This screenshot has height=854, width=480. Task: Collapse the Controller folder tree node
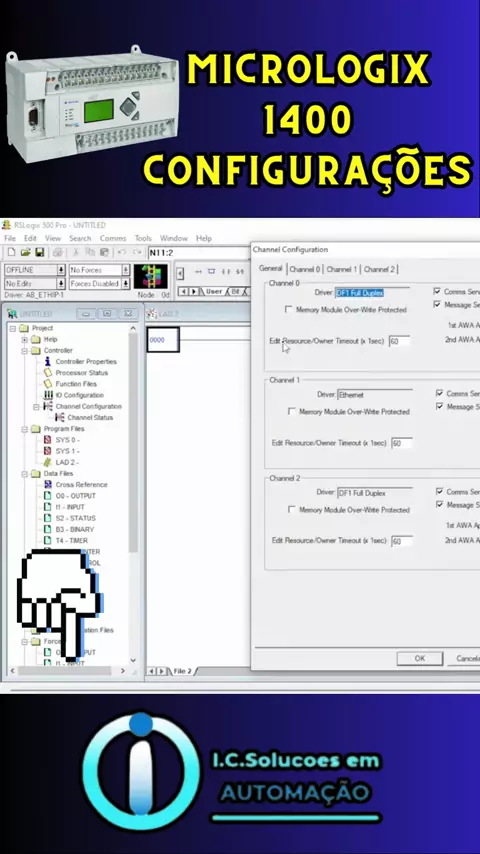point(25,351)
